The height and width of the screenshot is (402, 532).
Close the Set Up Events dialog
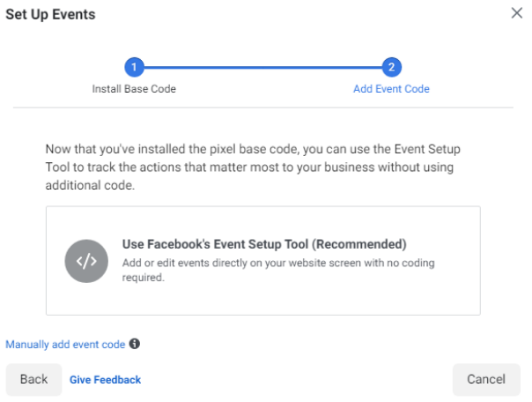[x=517, y=12]
